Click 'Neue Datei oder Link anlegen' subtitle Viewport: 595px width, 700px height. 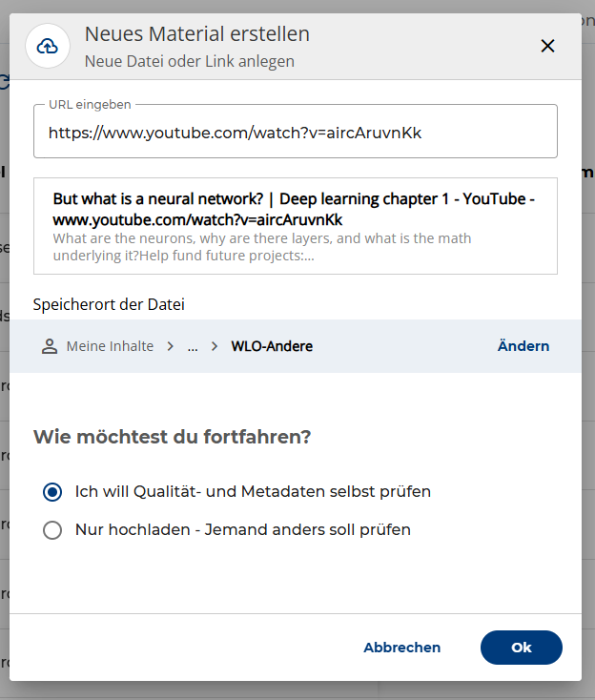click(190, 61)
